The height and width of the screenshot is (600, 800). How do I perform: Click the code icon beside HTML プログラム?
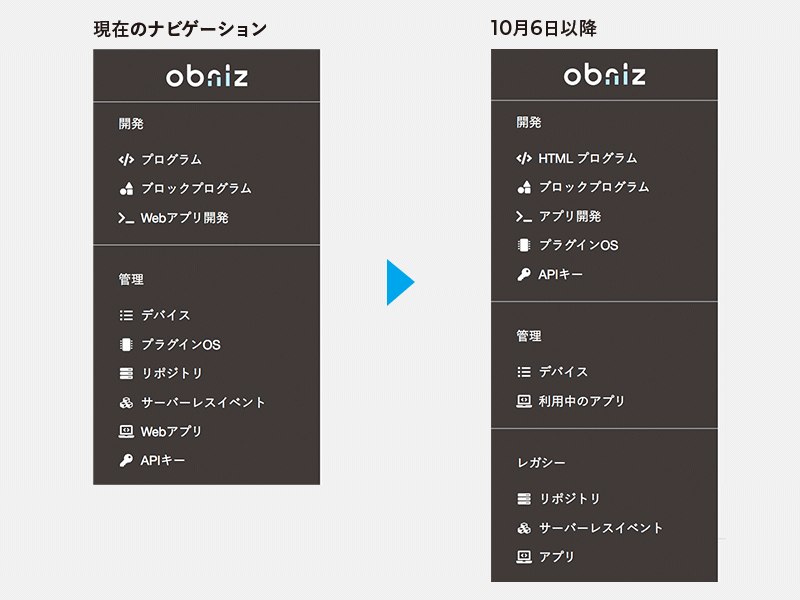[x=524, y=158]
